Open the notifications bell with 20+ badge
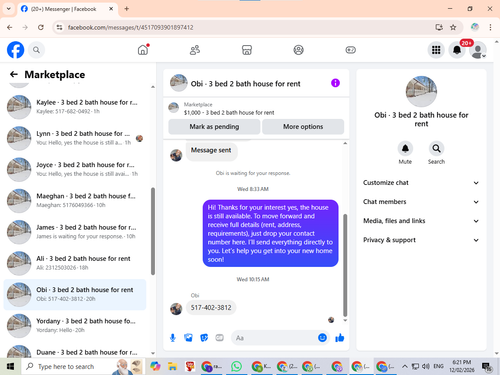This screenshot has height=375, width=500. 457,50
